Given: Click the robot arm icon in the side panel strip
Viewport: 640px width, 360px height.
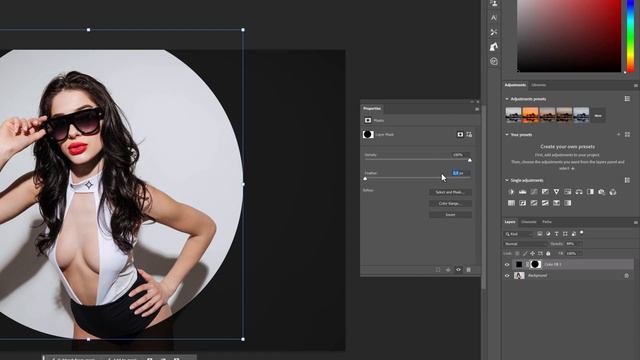Looking at the screenshot, I should click(494, 47).
